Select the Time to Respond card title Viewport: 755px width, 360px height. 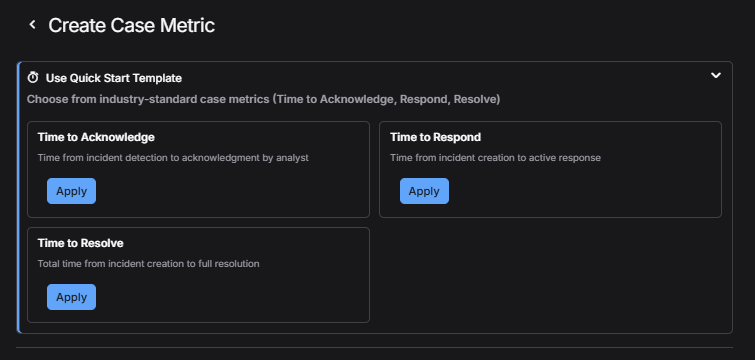coord(436,137)
